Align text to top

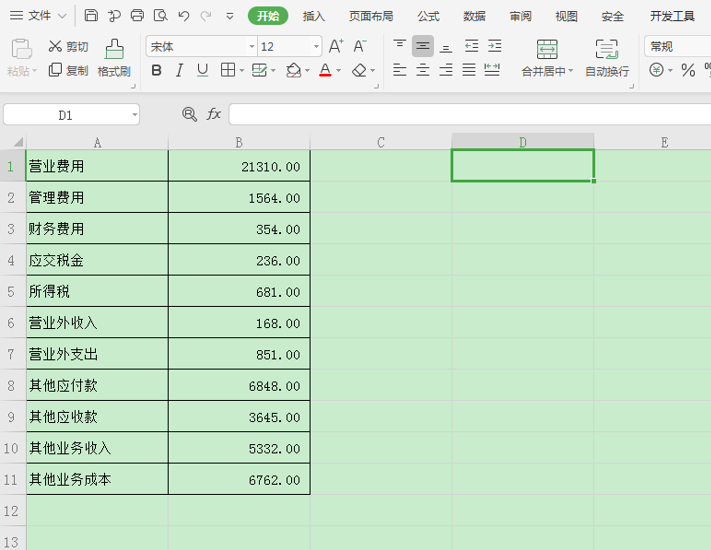(x=399, y=46)
